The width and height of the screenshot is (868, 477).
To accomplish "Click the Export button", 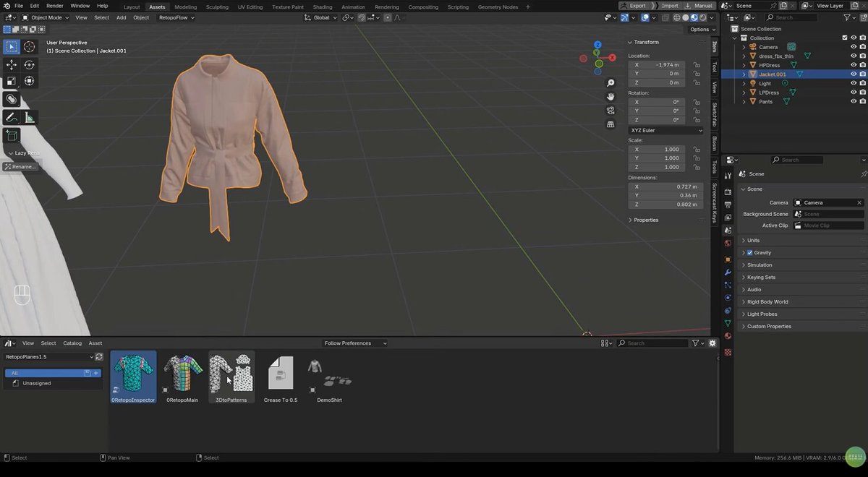I will pos(633,6).
